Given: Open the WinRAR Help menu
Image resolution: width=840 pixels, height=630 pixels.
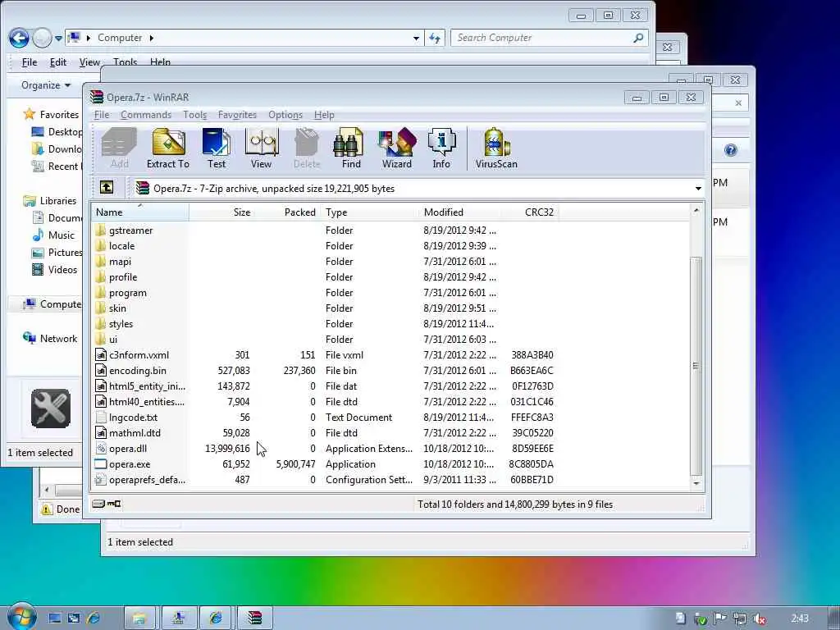Looking at the screenshot, I should (x=324, y=115).
